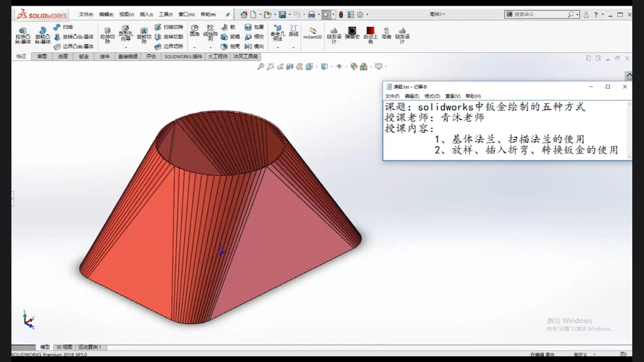Open the 工具(T) menu in SOLIDWORKS
This screenshot has height=362, width=644.
[x=166, y=14]
